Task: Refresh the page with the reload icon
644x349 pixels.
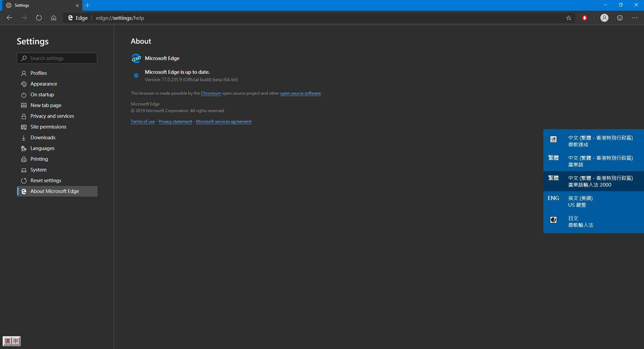Action: coord(39,18)
